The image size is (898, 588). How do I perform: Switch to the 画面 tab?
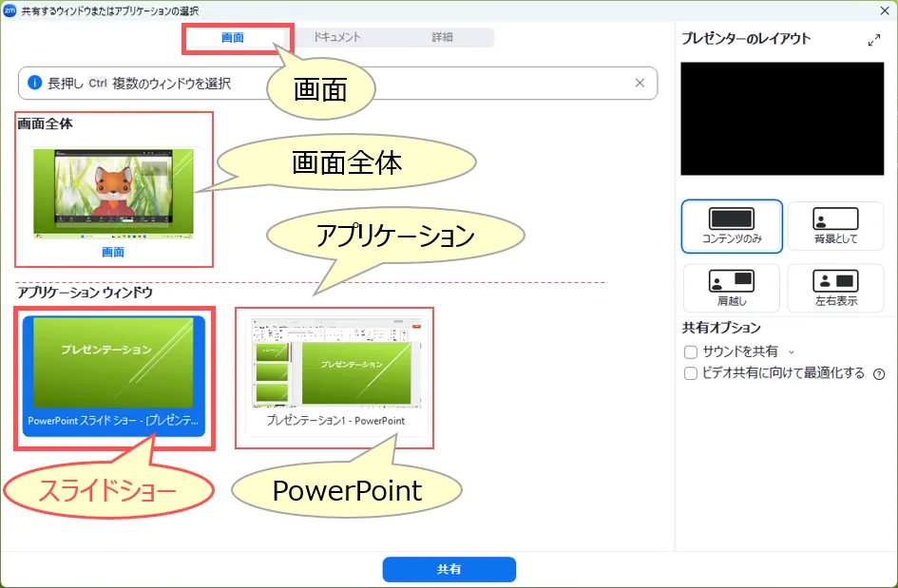[x=233, y=38]
